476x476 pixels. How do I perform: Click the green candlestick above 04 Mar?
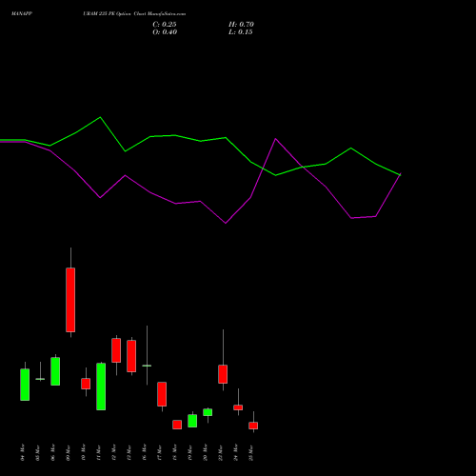[25, 385]
